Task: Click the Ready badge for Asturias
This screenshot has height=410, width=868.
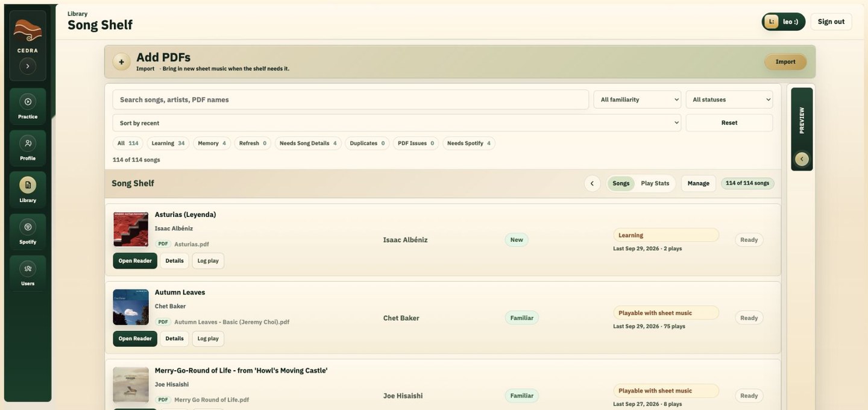Action: tap(749, 240)
